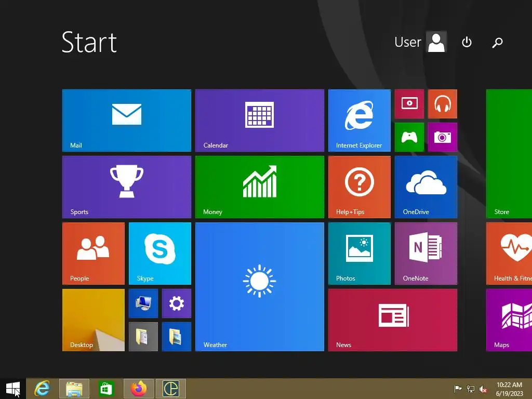Open the Pictures folder tile

[177, 337]
